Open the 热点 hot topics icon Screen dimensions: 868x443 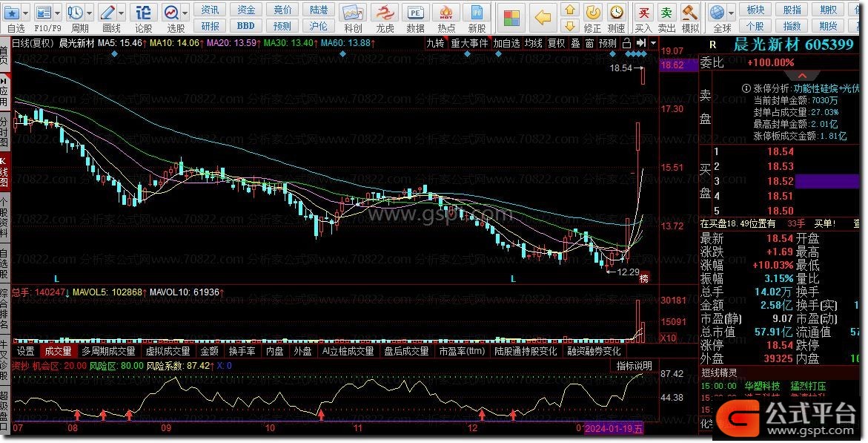pos(446,12)
